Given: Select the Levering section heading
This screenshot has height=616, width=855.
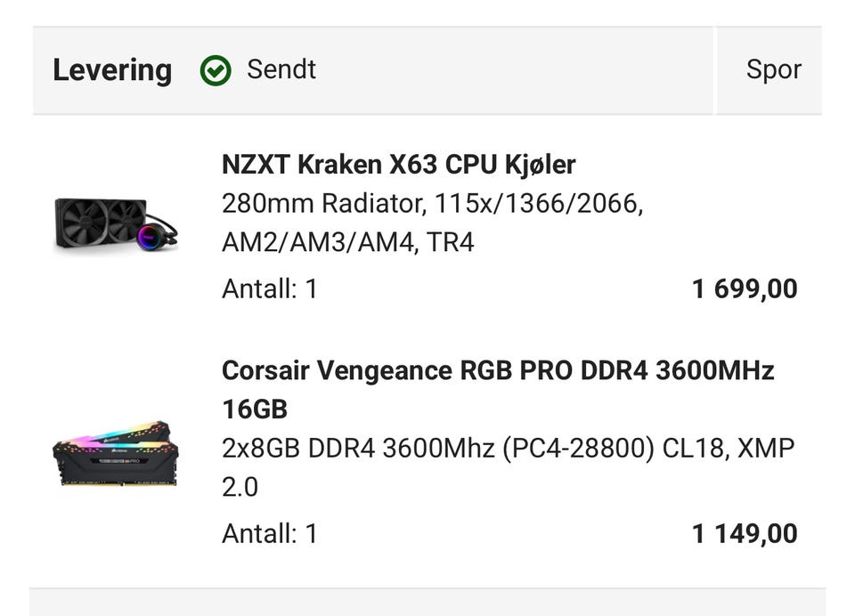Looking at the screenshot, I should (x=112, y=70).
